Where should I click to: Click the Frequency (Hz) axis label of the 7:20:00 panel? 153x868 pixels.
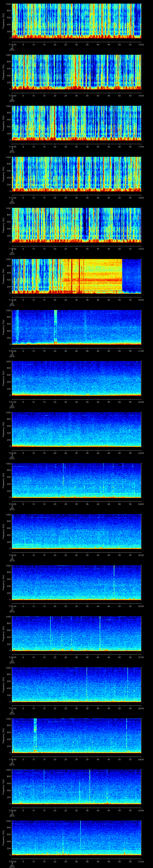click(x=3, y=327)
